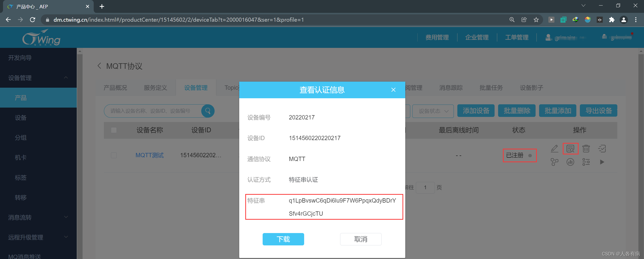The image size is (644, 259).
Task: Bookmark this page with star icon
Action: click(536, 20)
